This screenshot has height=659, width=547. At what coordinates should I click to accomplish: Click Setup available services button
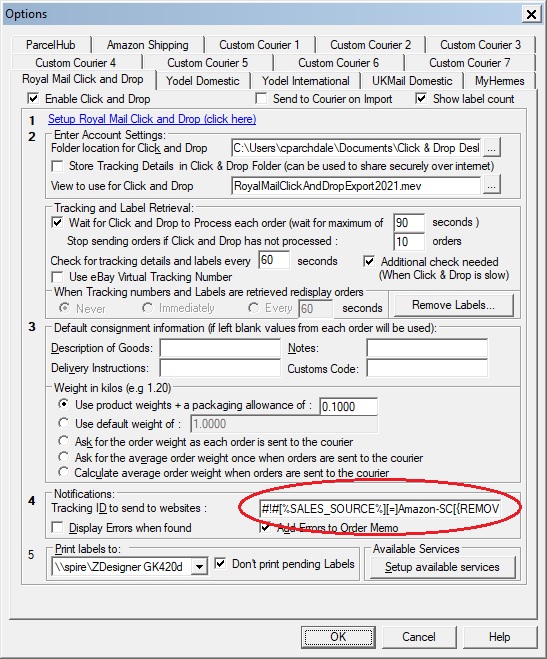pos(442,567)
